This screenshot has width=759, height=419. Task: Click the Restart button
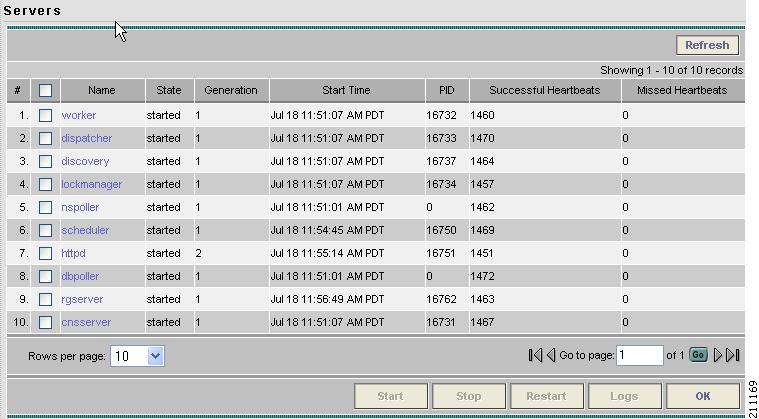click(546, 396)
